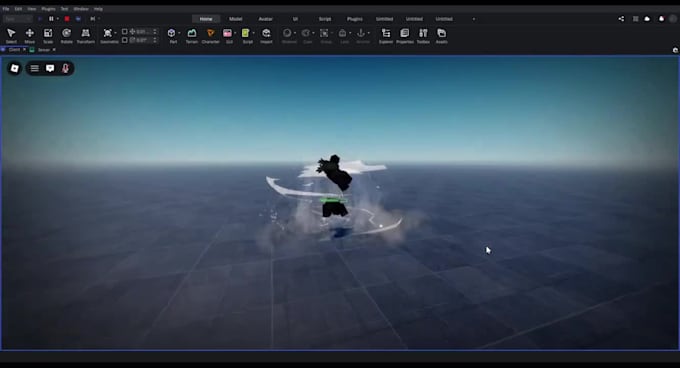Activate the Move tool
The height and width of the screenshot is (368, 680).
pos(29,35)
